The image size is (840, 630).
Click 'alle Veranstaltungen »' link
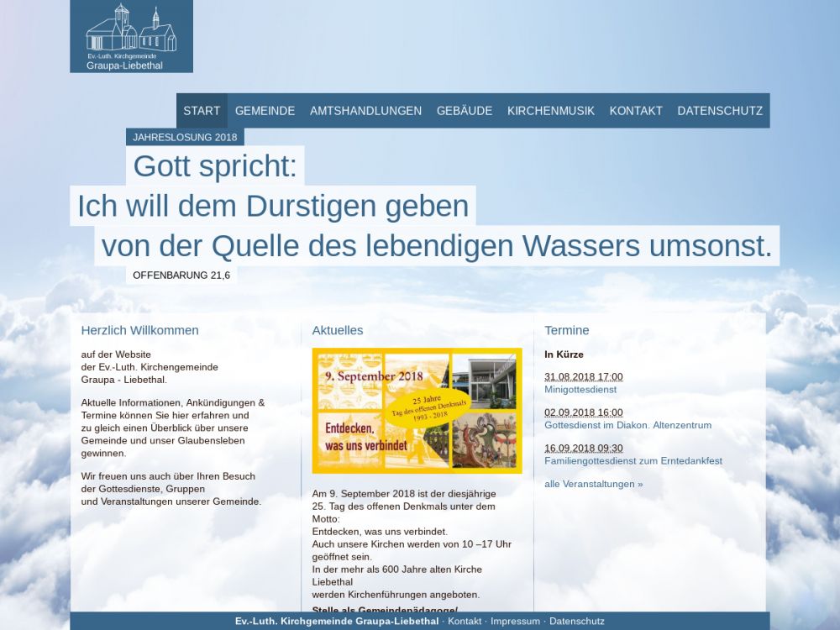point(593,484)
